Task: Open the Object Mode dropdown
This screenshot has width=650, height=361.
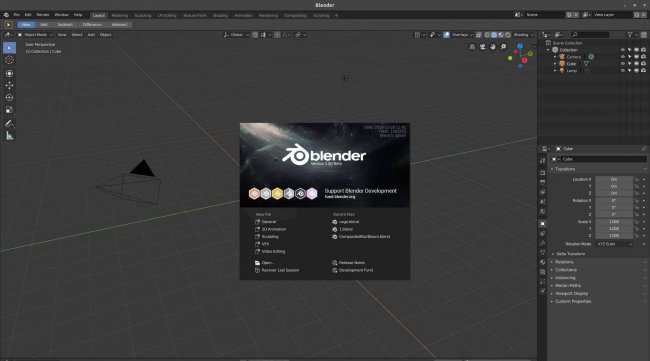Action: point(35,35)
